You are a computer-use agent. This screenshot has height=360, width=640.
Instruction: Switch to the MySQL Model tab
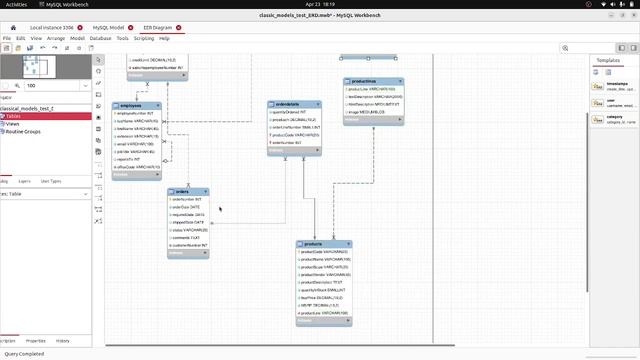click(108, 28)
